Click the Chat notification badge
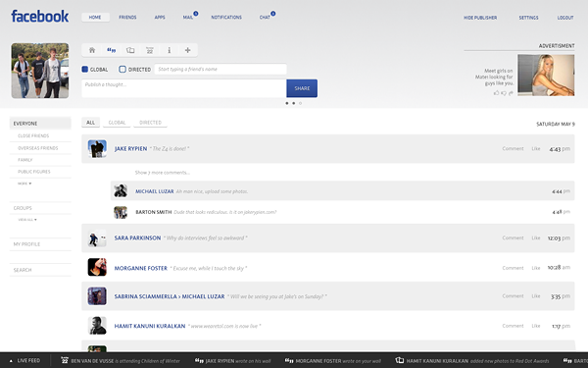The height and width of the screenshot is (368, 588). coord(273,14)
